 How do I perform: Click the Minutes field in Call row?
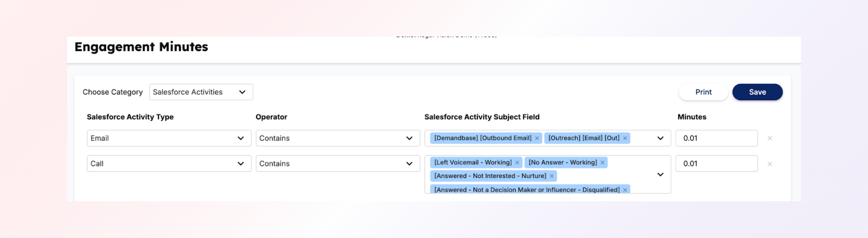pyautogui.click(x=716, y=163)
